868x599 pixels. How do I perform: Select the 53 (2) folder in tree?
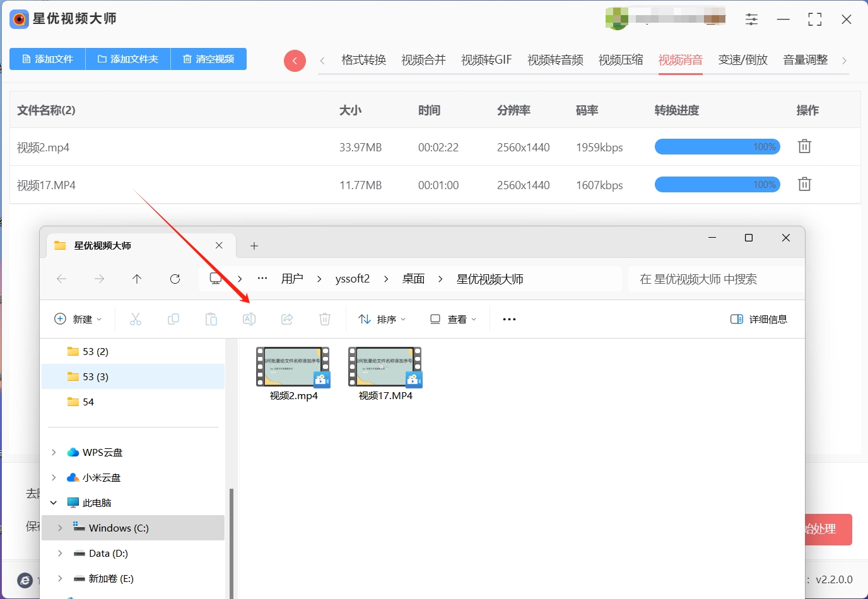pos(133,351)
